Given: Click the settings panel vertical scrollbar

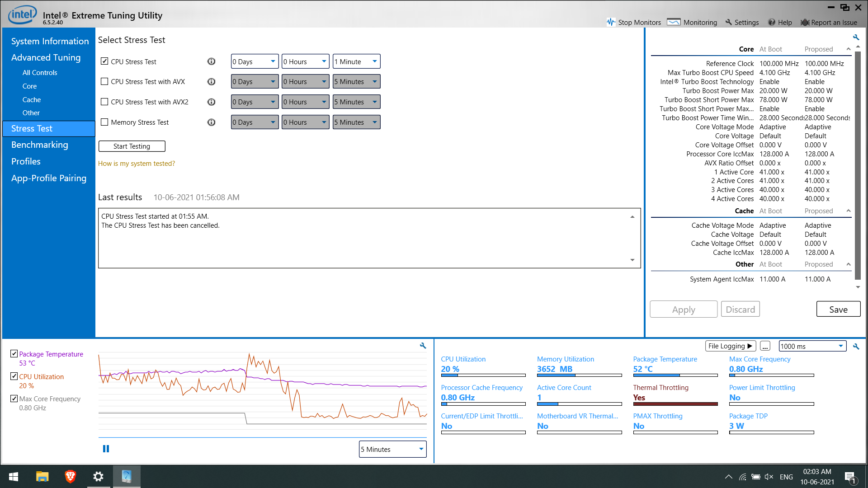Looking at the screenshot, I should tap(858, 165).
